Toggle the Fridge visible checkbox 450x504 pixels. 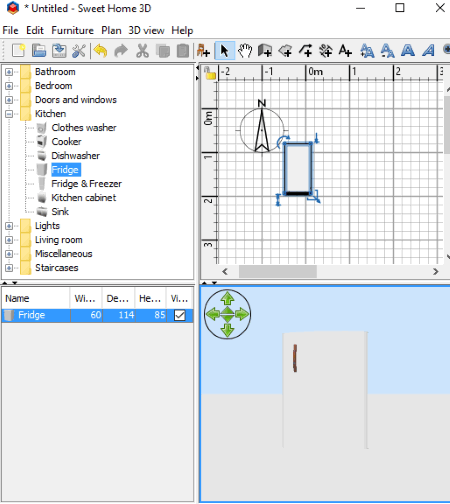tap(180, 315)
